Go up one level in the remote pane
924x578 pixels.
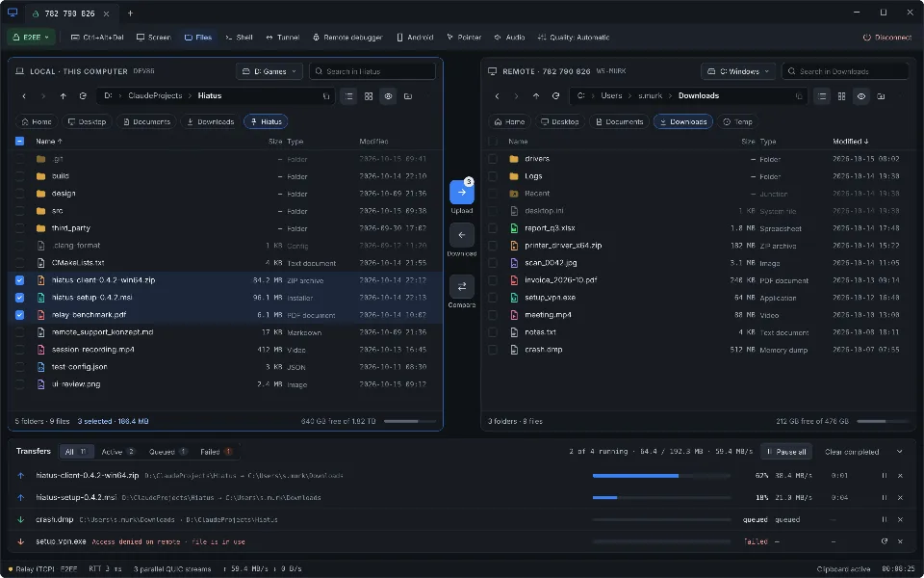(536, 95)
